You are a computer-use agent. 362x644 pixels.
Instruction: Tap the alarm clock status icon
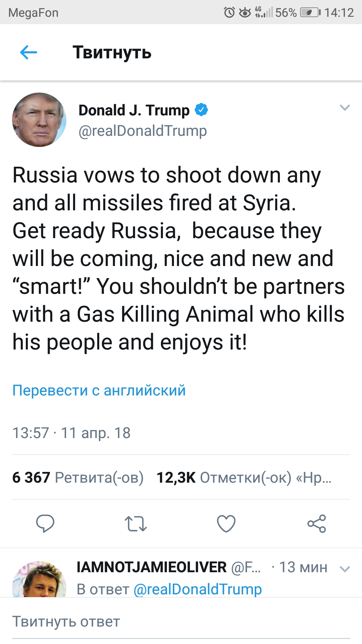229,13
